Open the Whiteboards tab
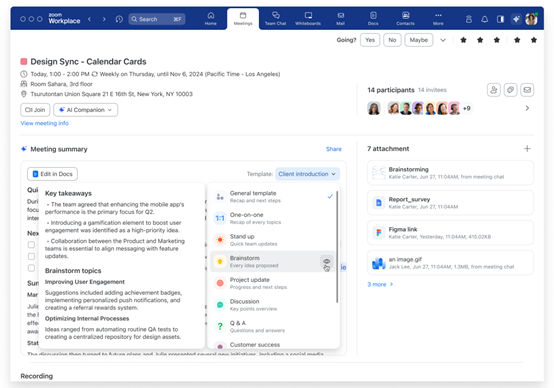This screenshot has height=388, width=554. click(x=308, y=18)
